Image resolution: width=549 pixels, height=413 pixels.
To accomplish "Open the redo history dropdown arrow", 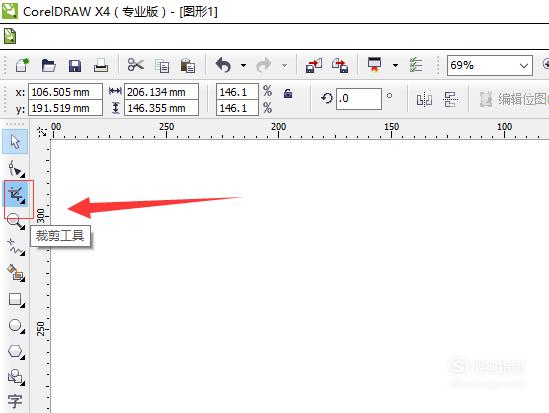I will pyautogui.click(x=285, y=65).
